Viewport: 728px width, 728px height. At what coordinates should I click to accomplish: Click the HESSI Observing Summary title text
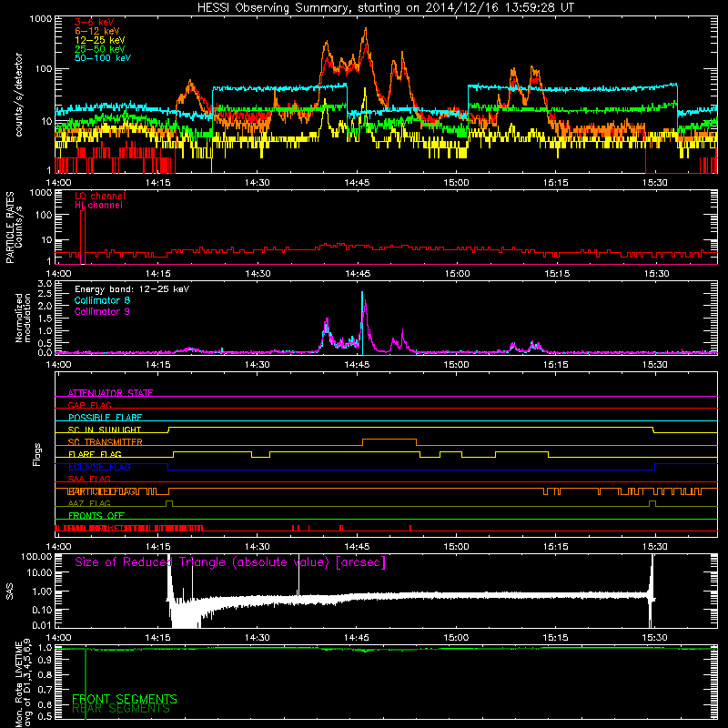point(386,8)
